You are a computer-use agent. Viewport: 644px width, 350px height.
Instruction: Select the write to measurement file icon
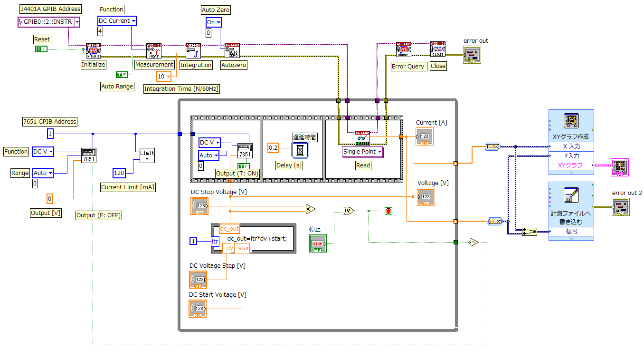point(570,195)
